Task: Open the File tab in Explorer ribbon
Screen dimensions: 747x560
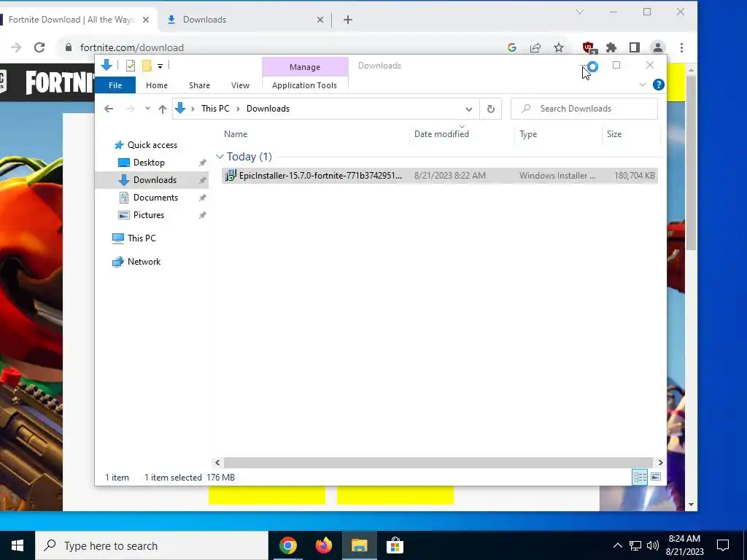Action: (x=115, y=85)
